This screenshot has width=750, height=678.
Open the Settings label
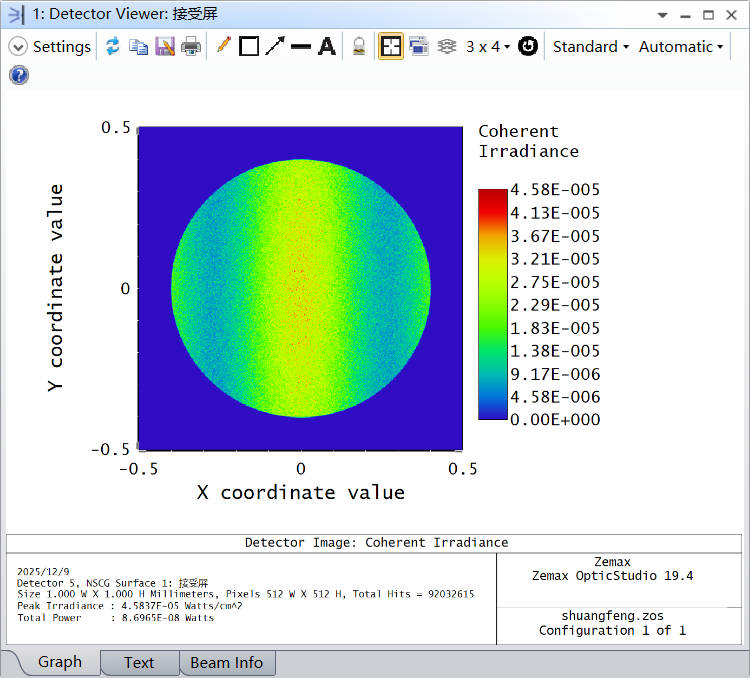click(x=62, y=47)
